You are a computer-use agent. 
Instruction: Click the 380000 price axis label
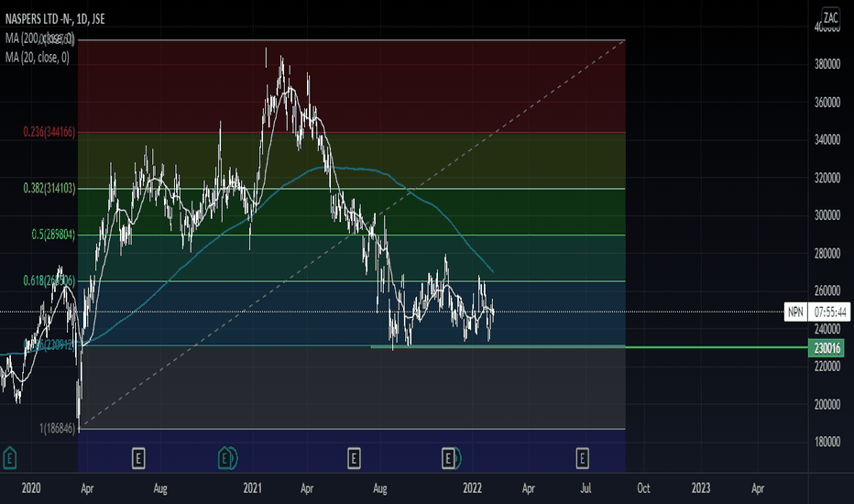pos(827,64)
